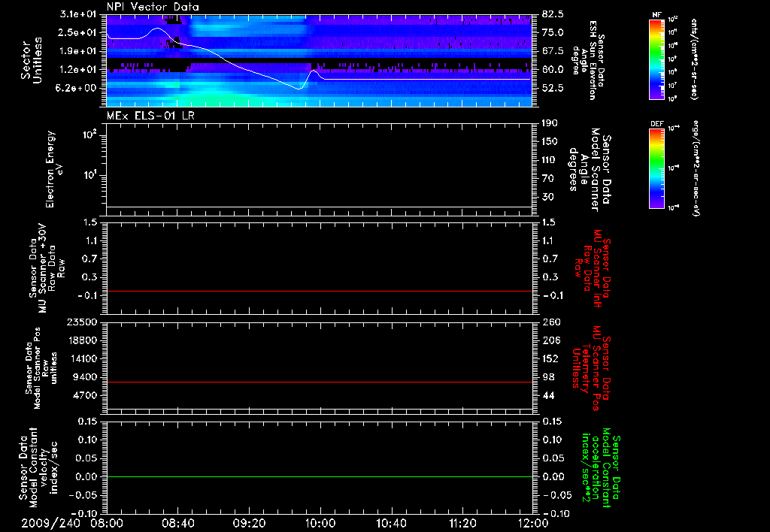Click the 152 telemetry tick label
The image size is (770, 532).
tap(551, 358)
